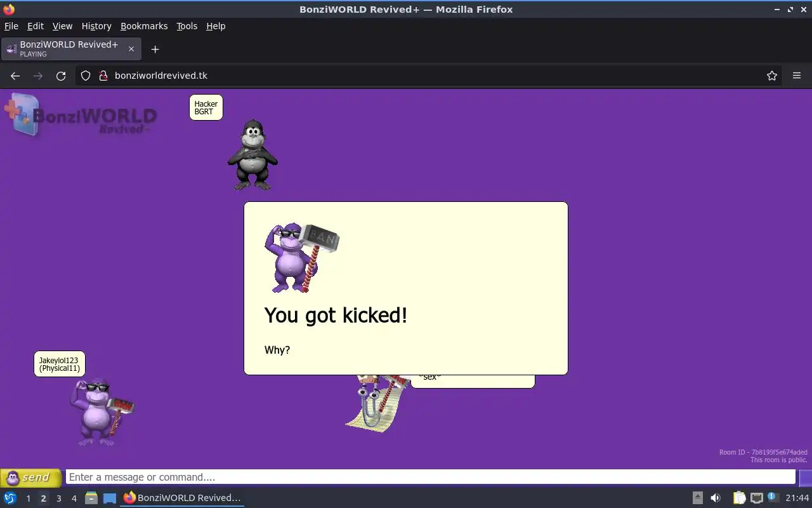The width and height of the screenshot is (812, 508).
Task: Switch to workspace 4
Action: point(74,498)
